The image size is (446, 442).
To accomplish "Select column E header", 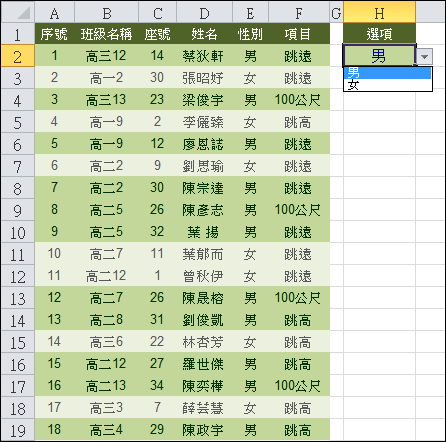I will pyautogui.click(x=250, y=13).
